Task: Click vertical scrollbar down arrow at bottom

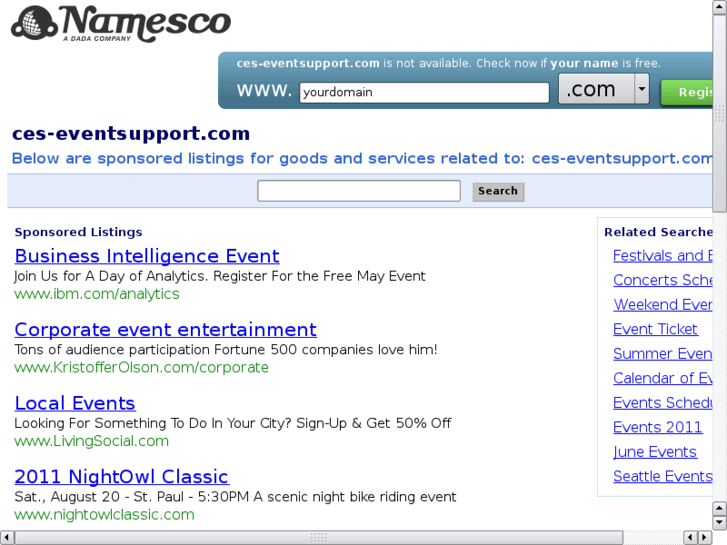Action: click(720, 523)
